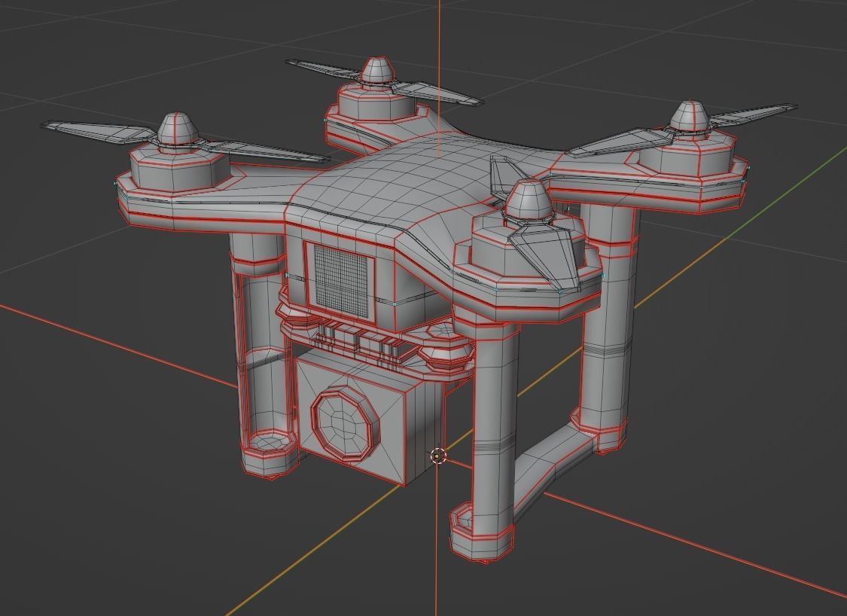Select the octagonal camera lens
The image size is (847, 616).
point(345,425)
